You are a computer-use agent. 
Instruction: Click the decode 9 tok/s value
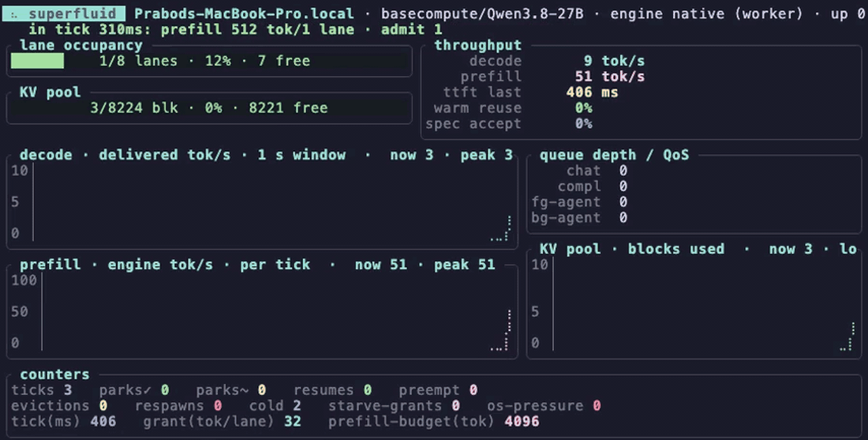pyautogui.click(x=615, y=61)
